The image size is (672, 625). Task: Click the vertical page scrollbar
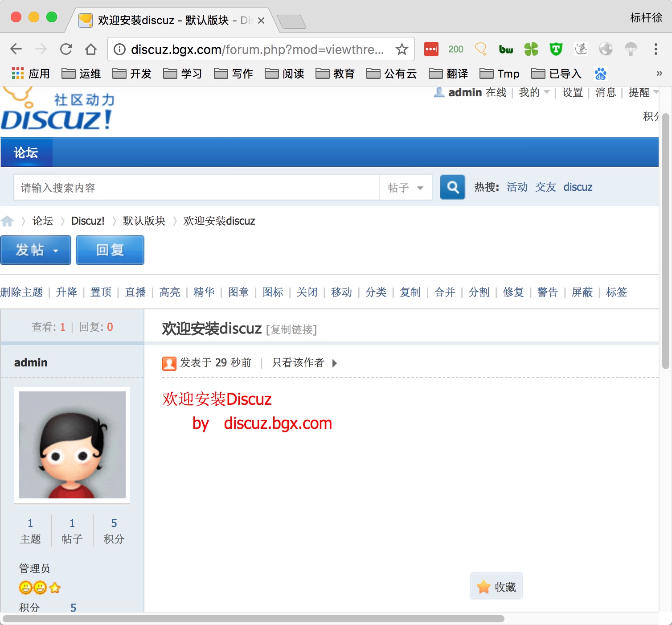click(x=665, y=241)
